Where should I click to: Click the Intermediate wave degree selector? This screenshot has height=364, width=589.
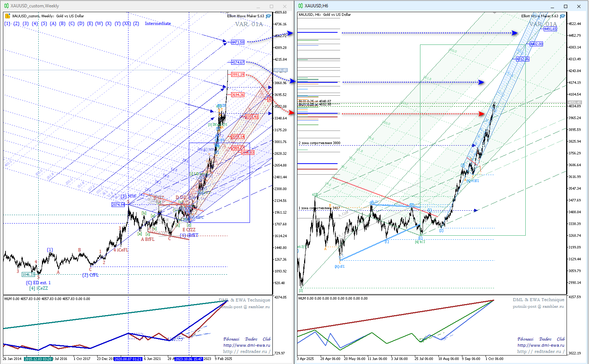tap(158, 24)
